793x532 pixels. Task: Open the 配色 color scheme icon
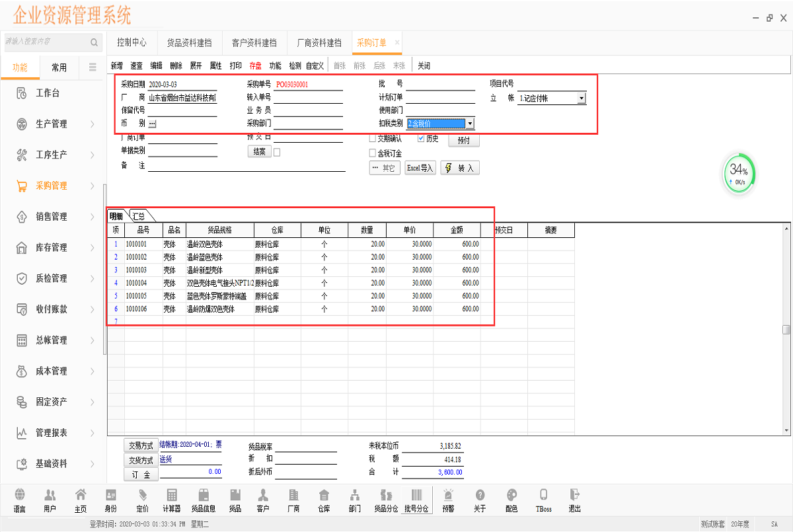[x=511, y=500]
